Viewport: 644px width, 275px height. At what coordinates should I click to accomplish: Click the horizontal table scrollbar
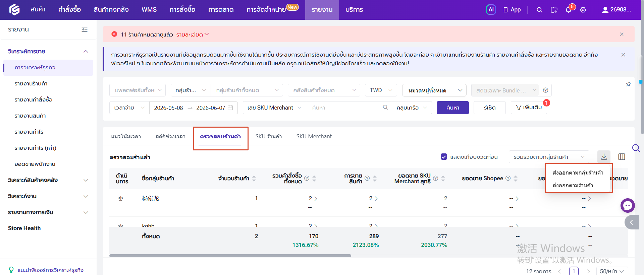230,256
